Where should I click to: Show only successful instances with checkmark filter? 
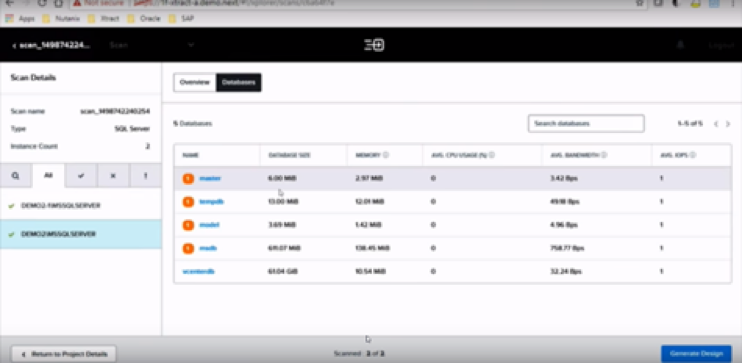[x=81, y=176]
